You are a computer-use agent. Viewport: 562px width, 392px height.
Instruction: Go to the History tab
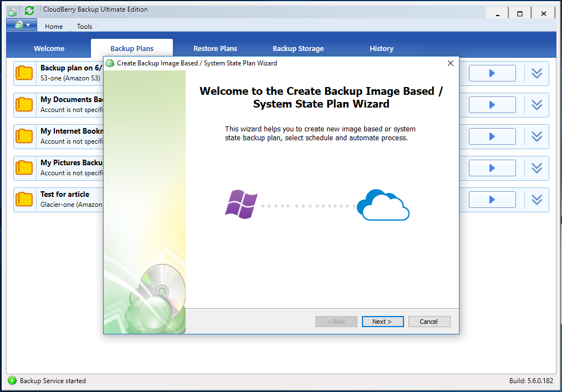point(382,48)
